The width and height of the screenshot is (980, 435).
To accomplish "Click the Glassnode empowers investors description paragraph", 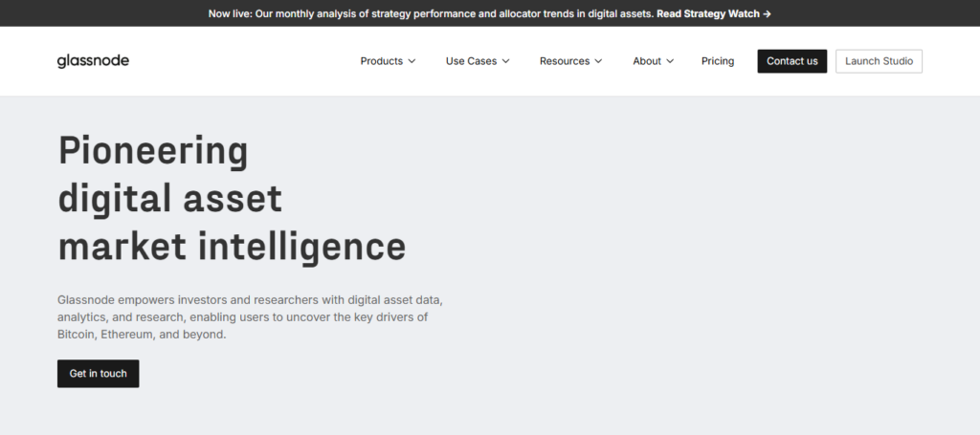I will pos(249,317).
